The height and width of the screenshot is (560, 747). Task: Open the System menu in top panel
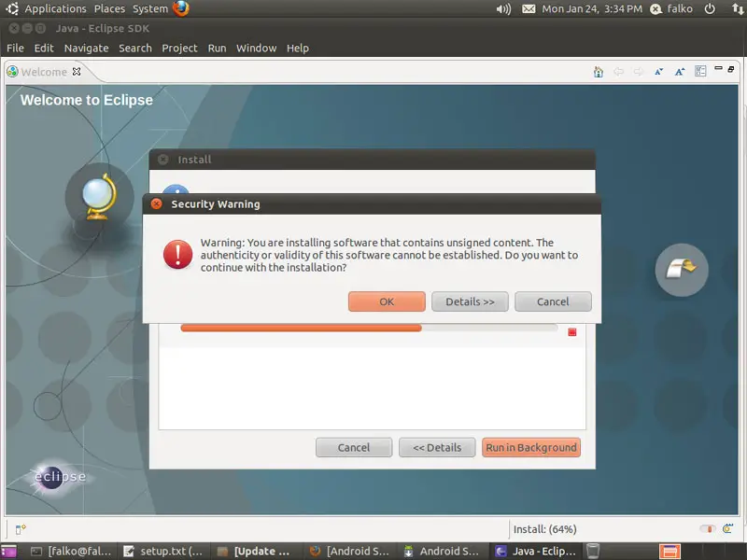point(150,8)
